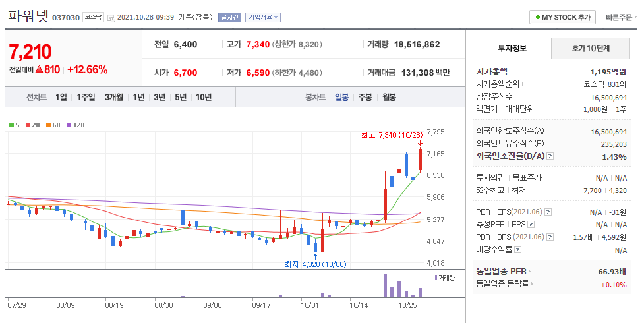Click the 전일 value 6,400
The width and height of the screenshot is (644, 323).
(x=186, y=44)
